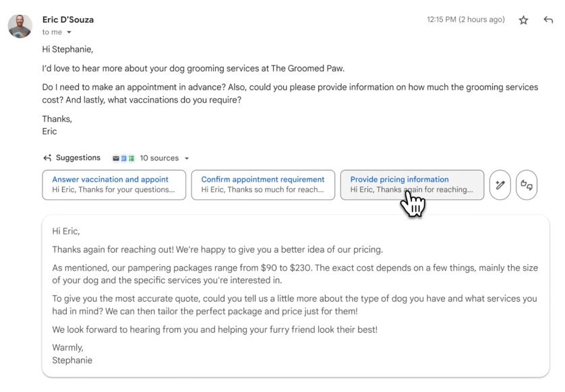Click the thumbs feedback icon

pos(527,185)
